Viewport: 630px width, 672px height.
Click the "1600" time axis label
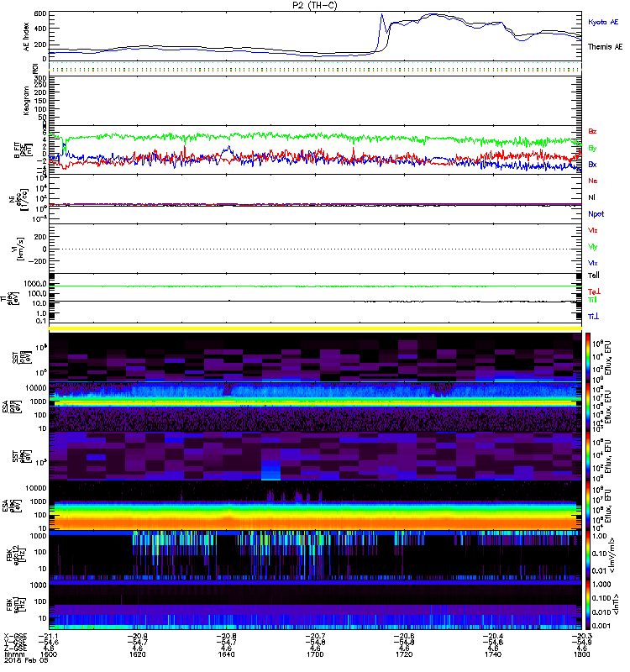coord(49,654)
